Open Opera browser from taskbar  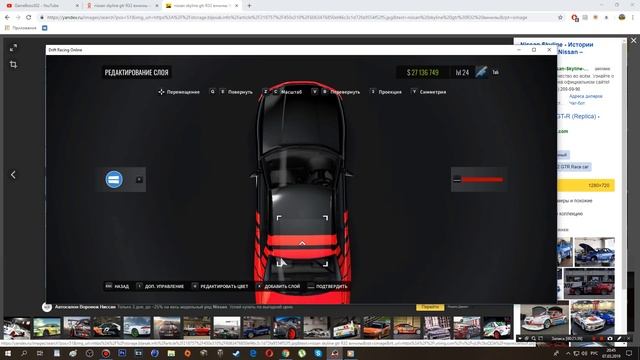pos(269,353)
